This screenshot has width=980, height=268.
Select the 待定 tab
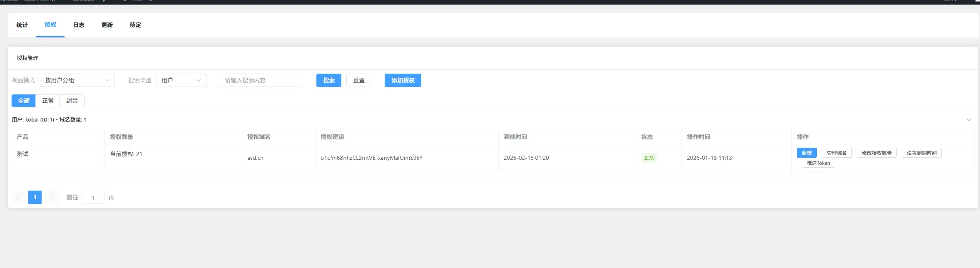(135, 25)
